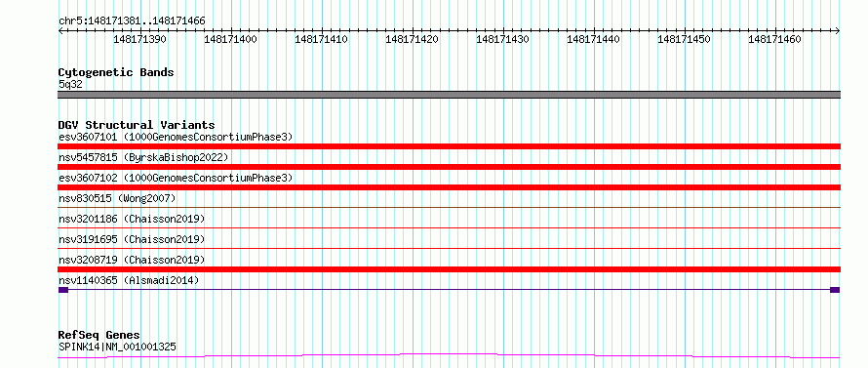
Task: Click the thin red line for nsv3201186
Action: tap(449, 227)
